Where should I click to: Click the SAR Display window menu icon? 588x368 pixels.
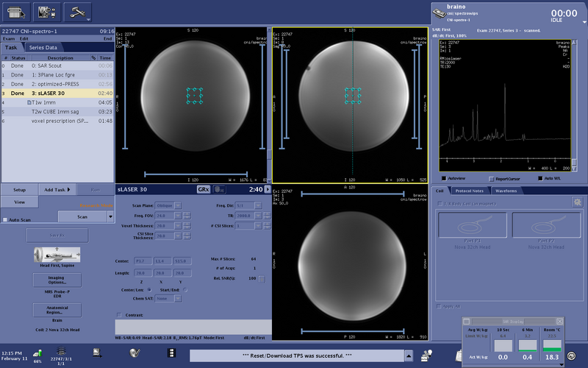467,322
